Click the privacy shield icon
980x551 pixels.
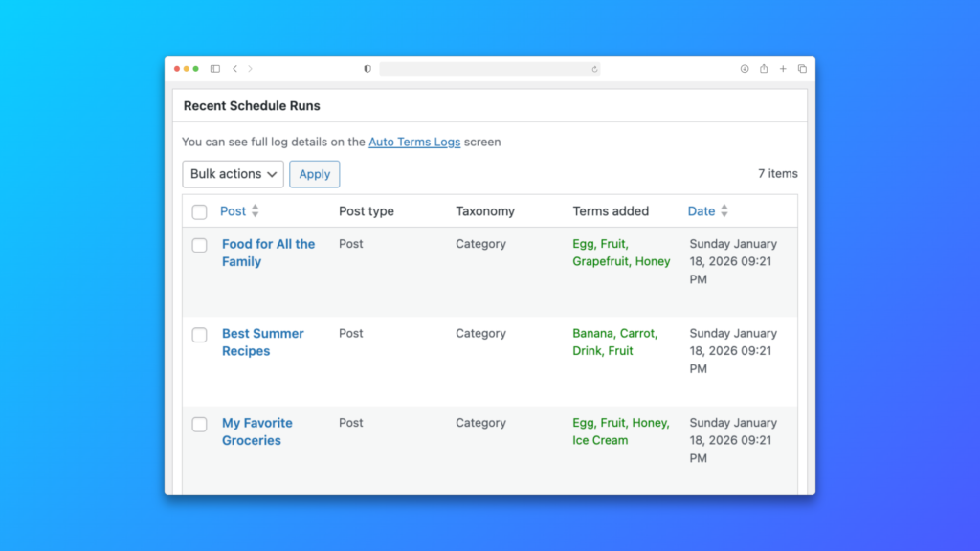click(x=367, y=69)
